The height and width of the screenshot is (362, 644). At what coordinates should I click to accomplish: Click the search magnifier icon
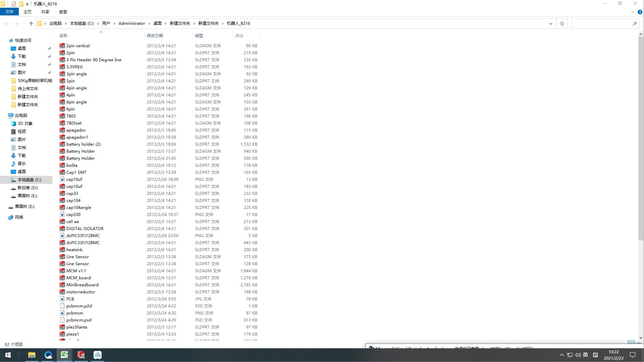(x=634, y=23)
